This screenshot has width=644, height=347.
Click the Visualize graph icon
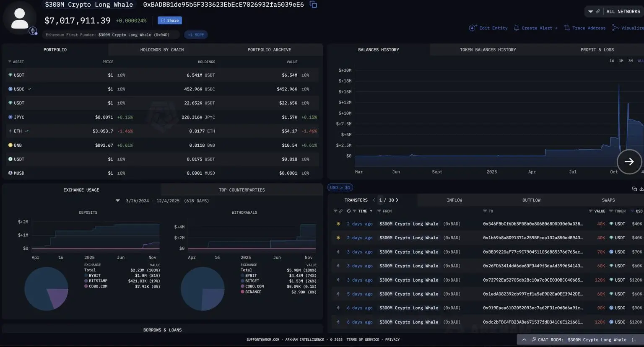615,28
